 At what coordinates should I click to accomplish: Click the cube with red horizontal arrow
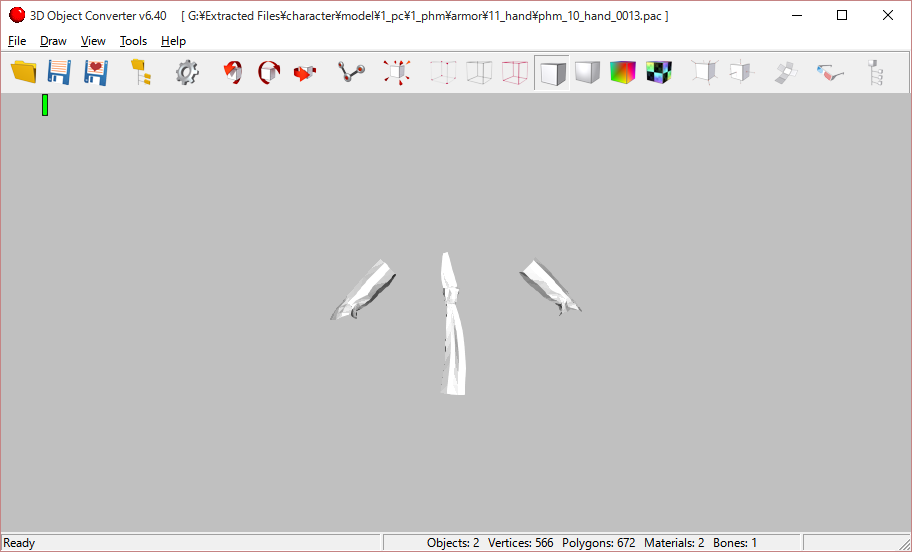click(x=305, y=72)
